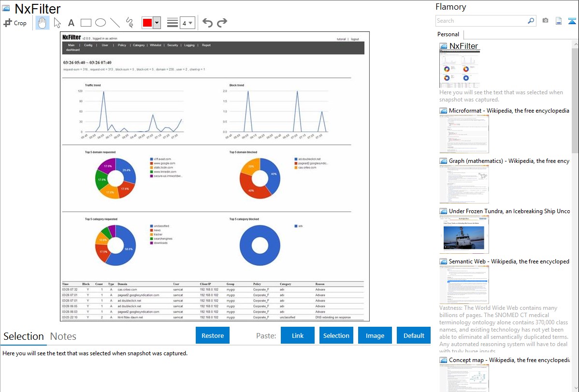Image resolution: width=579 pixels, height=392 pixels.
Task: Click the Top 5 domain requested donut chart
Action: click(x=116, y=178)
